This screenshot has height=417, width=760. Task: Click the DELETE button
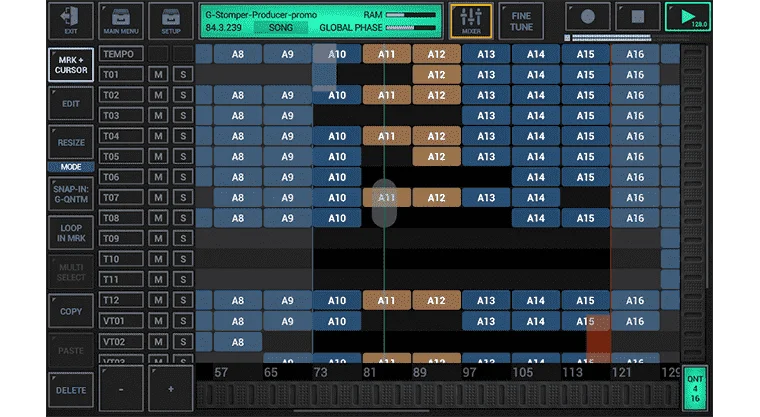pyautogui.click(x=71, y=390)
